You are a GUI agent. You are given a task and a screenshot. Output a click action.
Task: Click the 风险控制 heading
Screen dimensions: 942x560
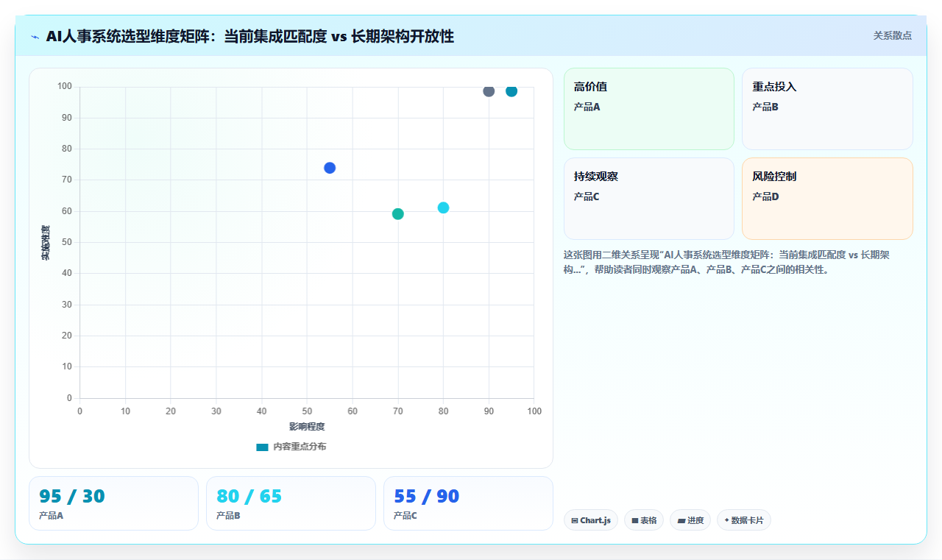[x=774, y=177]
